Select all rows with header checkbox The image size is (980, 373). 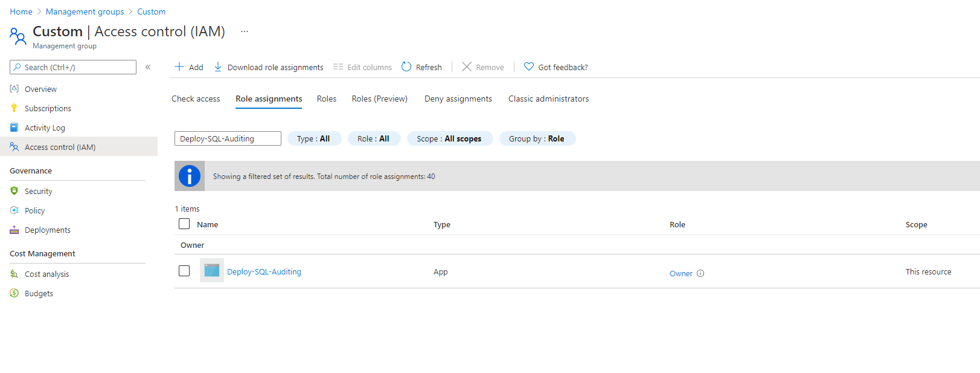(x=184, y=224)
